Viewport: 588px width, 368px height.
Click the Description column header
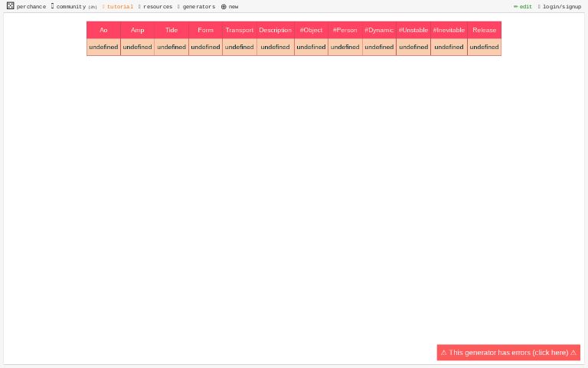[x=275, y=30]
